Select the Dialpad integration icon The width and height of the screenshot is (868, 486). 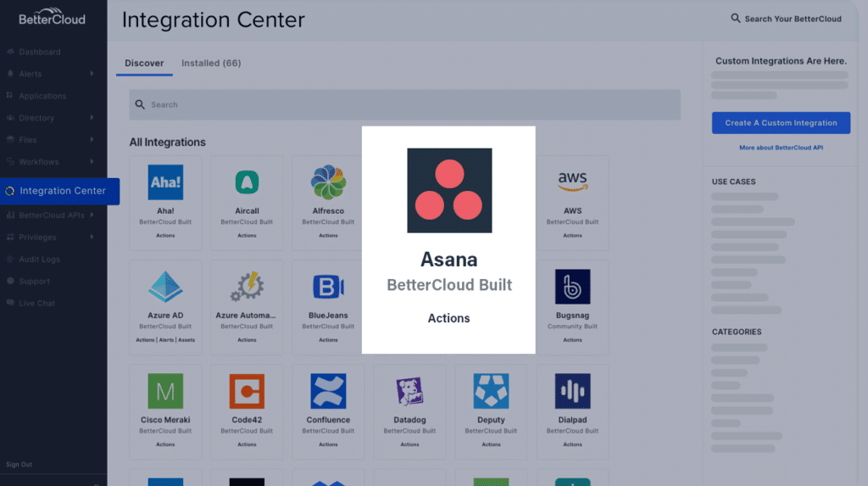[x=572, y=391]
